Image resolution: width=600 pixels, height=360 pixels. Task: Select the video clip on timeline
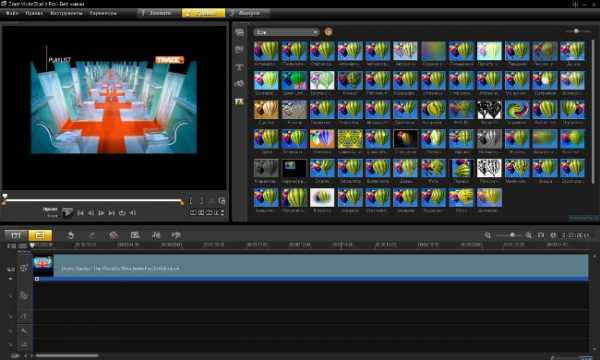coord(310,267)
